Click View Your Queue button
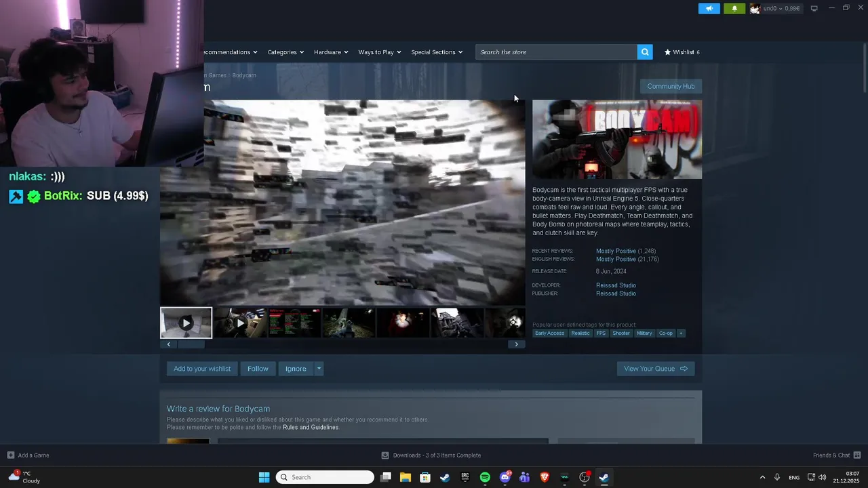 [656, 369]
